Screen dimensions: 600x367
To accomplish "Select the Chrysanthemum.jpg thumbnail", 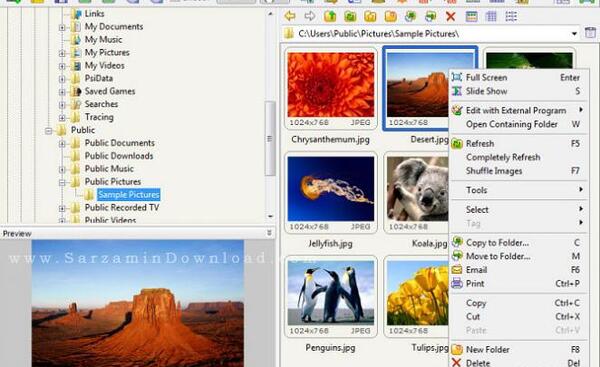I will (331, 85).
